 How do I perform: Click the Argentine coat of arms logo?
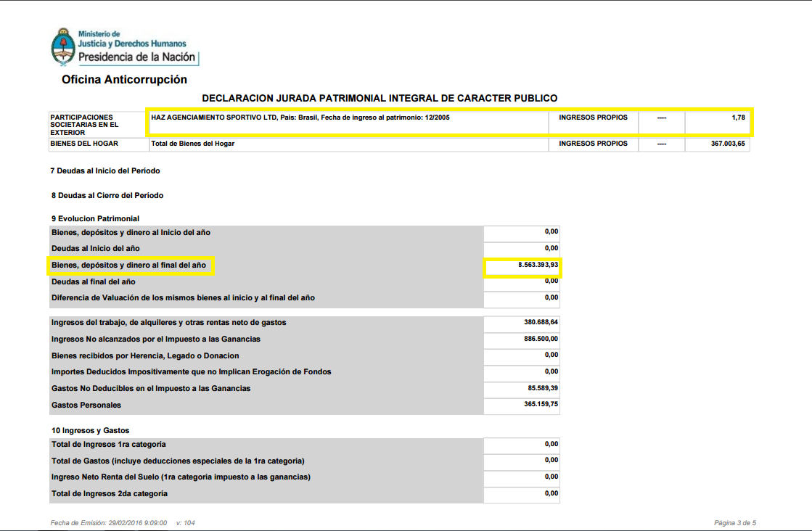pos(62,46)
